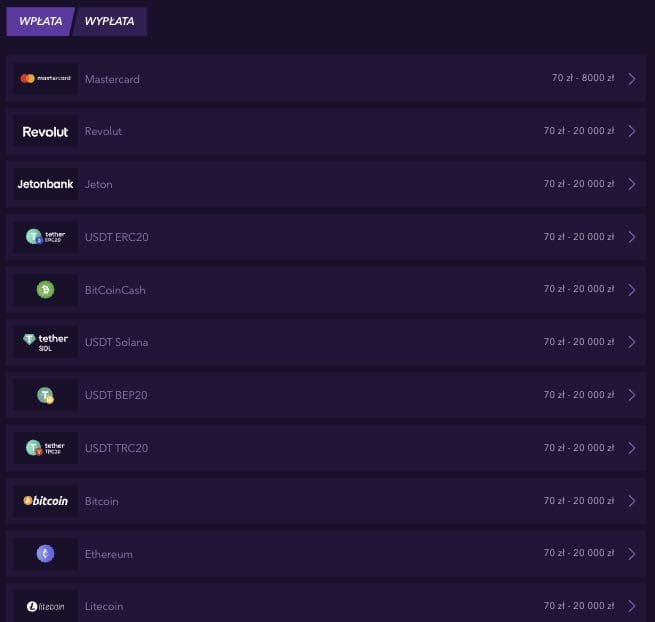
Task: Click the Mastercard logo icon
Action: (x=45, y=79)
